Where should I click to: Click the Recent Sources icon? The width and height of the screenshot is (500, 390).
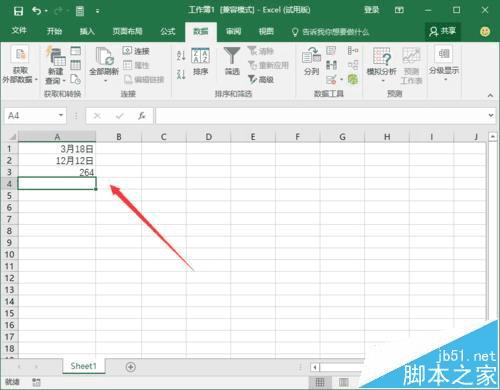76,79
